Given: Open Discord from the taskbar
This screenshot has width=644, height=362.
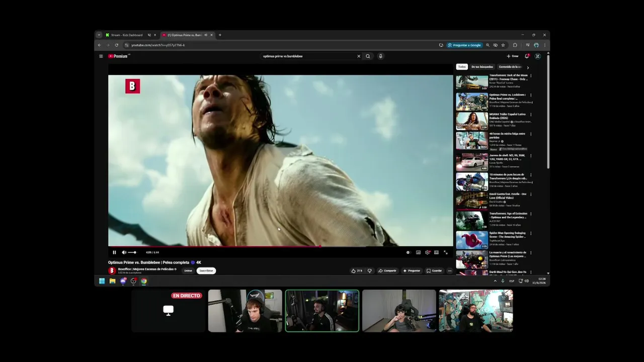Looking at the screenshot, I should click(x=123, y=281).
